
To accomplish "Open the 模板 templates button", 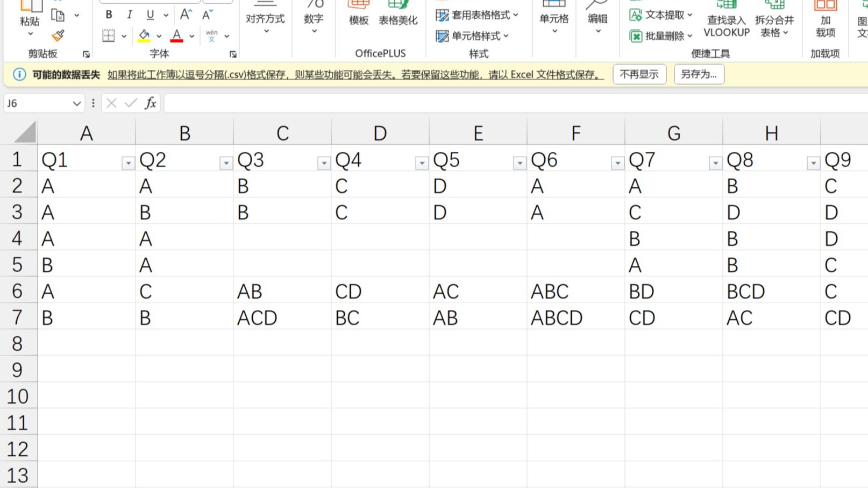I will [359, 13].
